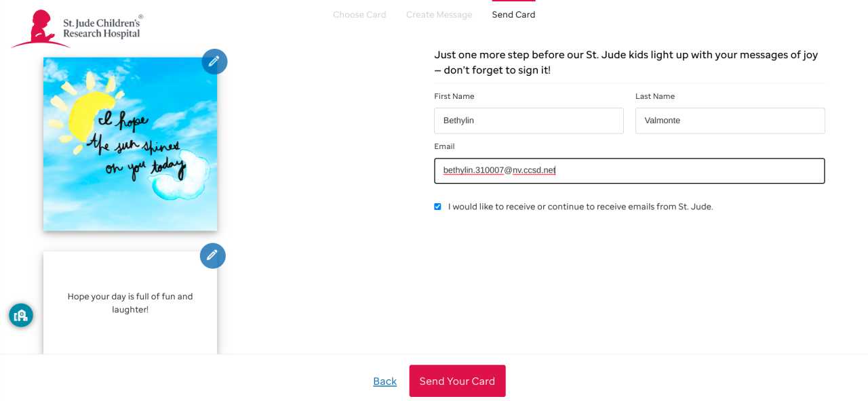This screenshot has width=868, height=401.
Task: Click into the Email address field
Action: (629, 171)
